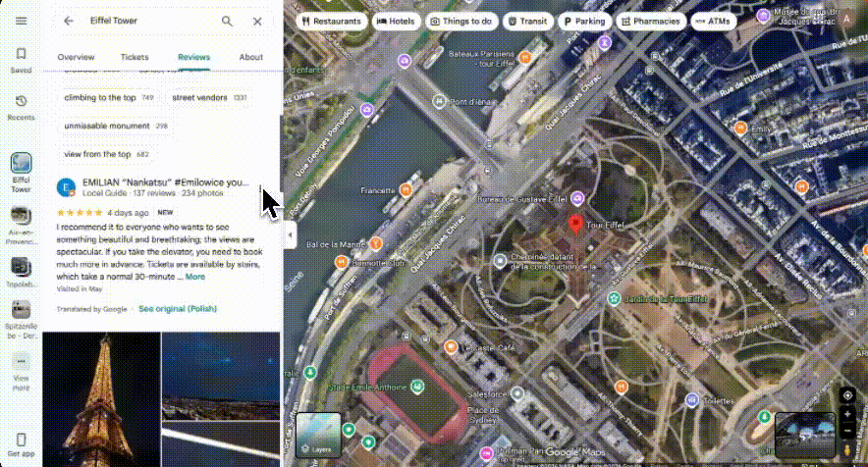This screenshot has width=868, height=467.
Task: Filter reviews by street vendors
Action: pos(209,97)
